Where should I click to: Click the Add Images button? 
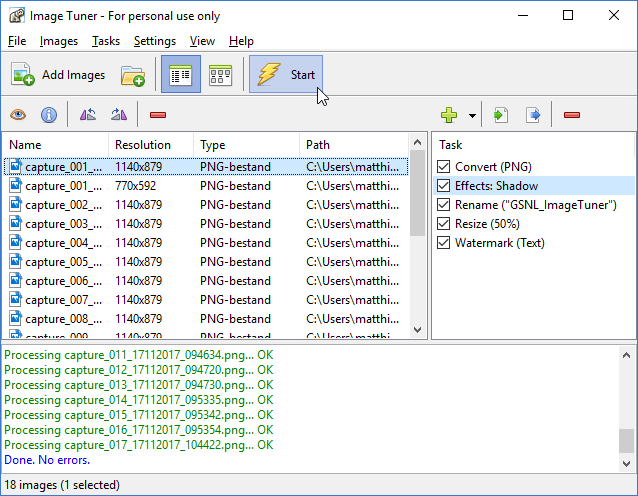pos(58,75)
